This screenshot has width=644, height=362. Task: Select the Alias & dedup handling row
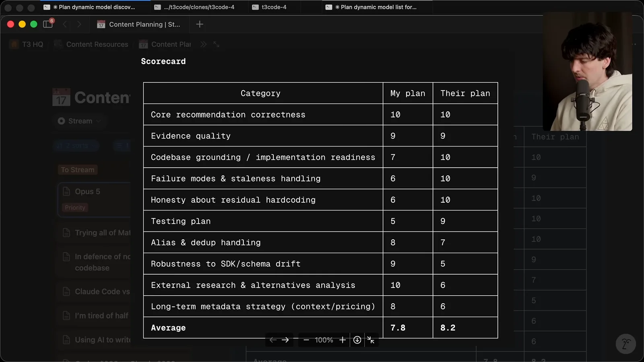[320, 243]
